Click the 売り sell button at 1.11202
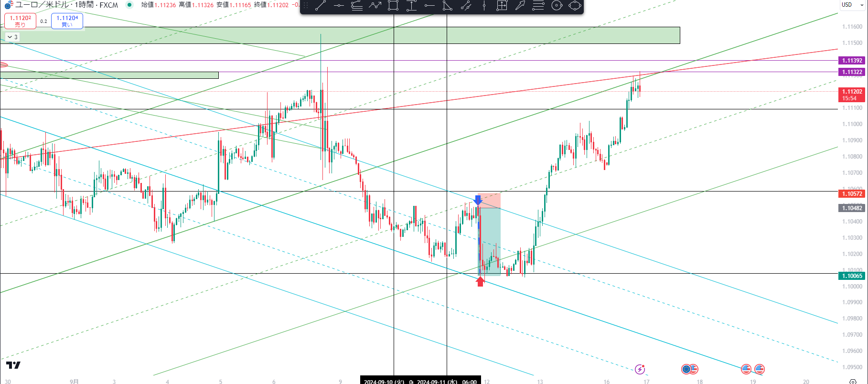This screenshot has width=868, height=384. 20,21
